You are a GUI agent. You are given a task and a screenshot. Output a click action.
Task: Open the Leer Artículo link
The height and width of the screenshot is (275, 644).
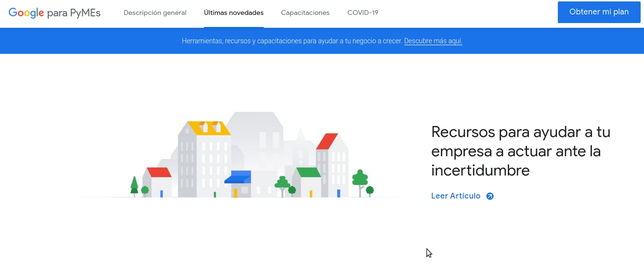click(455, 196)
